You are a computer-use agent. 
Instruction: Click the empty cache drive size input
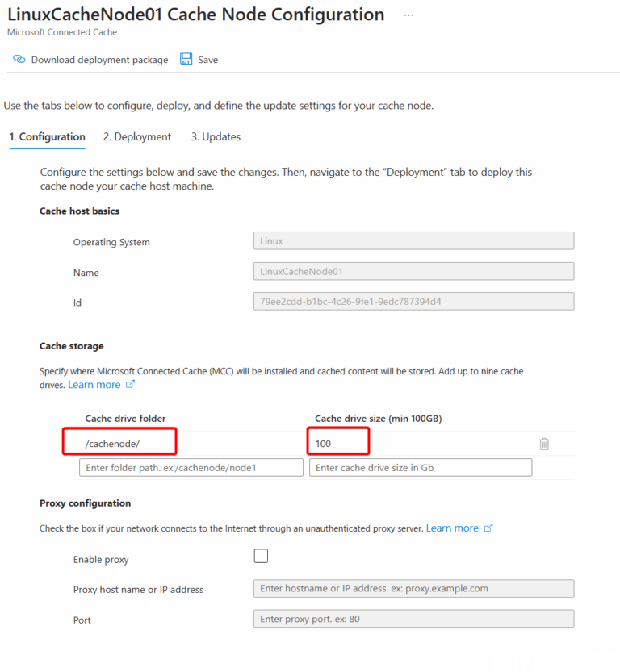point(420,467)
